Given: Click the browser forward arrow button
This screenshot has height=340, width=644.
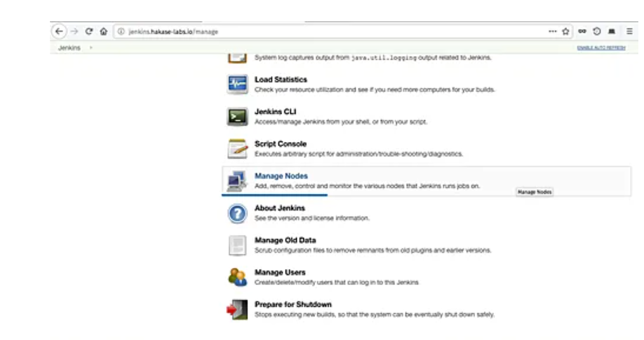Looking at the screenshot, I should click(x=74, y=32).
